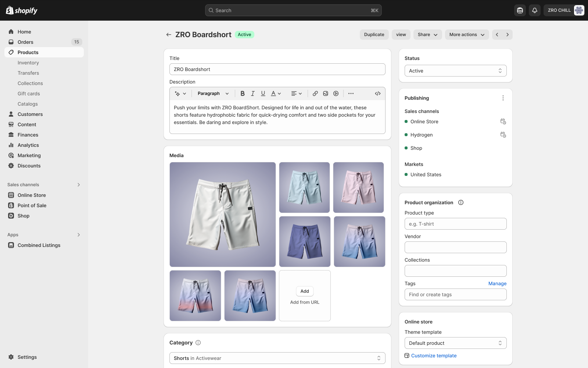Viewport: 588px width, 368px height.
Task: Open the ZRO CHILL account menu
Action: tap(564, 10)
